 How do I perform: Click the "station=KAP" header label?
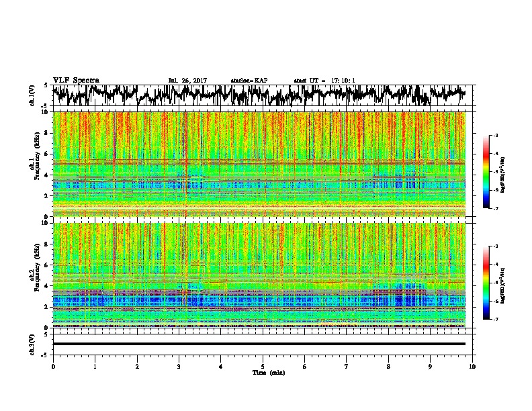pyautogui.click(x=249, y=81)
